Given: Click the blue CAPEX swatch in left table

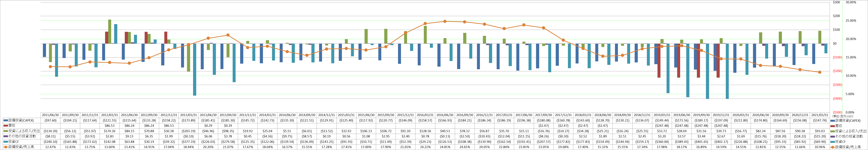Looking at the screenshot, I should click(5, 121).
